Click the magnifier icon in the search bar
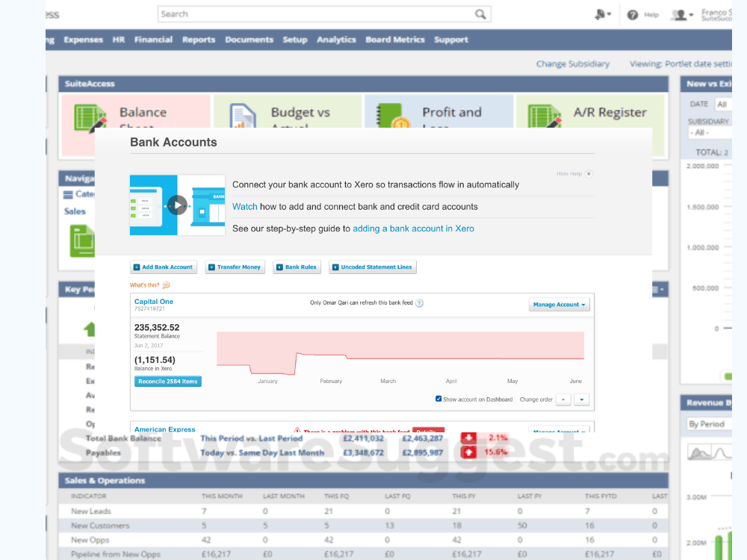 [480, 14]
